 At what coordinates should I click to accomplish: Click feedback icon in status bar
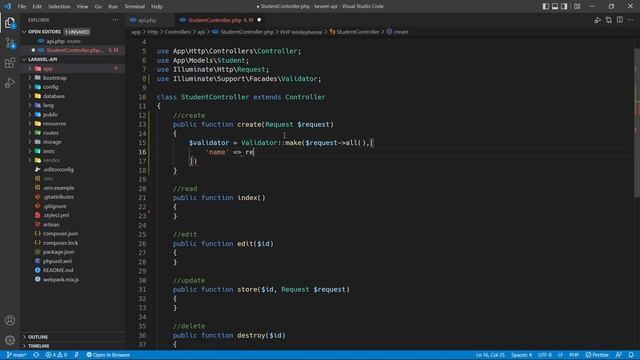pyautogui.click(x=619, y=355)
